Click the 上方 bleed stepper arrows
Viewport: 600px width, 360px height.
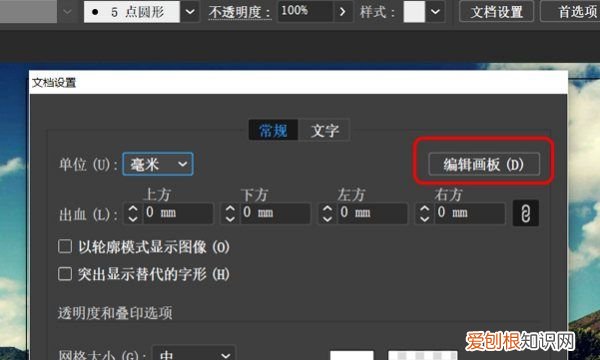point(133,213)
